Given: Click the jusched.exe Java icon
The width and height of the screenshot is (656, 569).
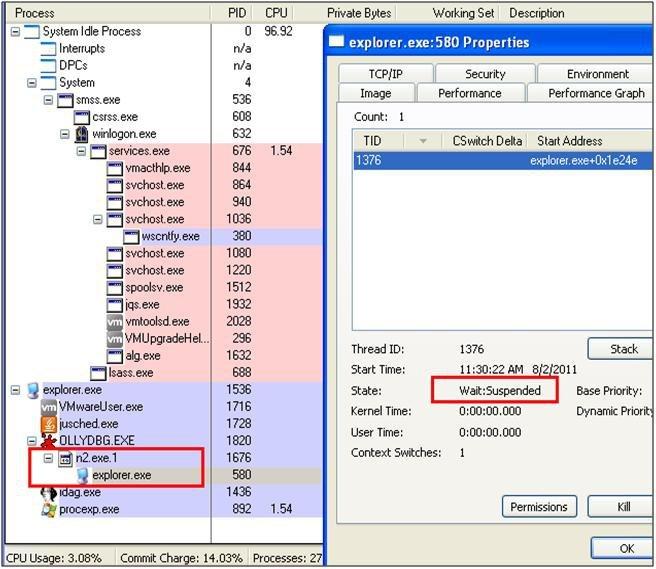Looking at the screenshot, I should (x=49, y=424).
